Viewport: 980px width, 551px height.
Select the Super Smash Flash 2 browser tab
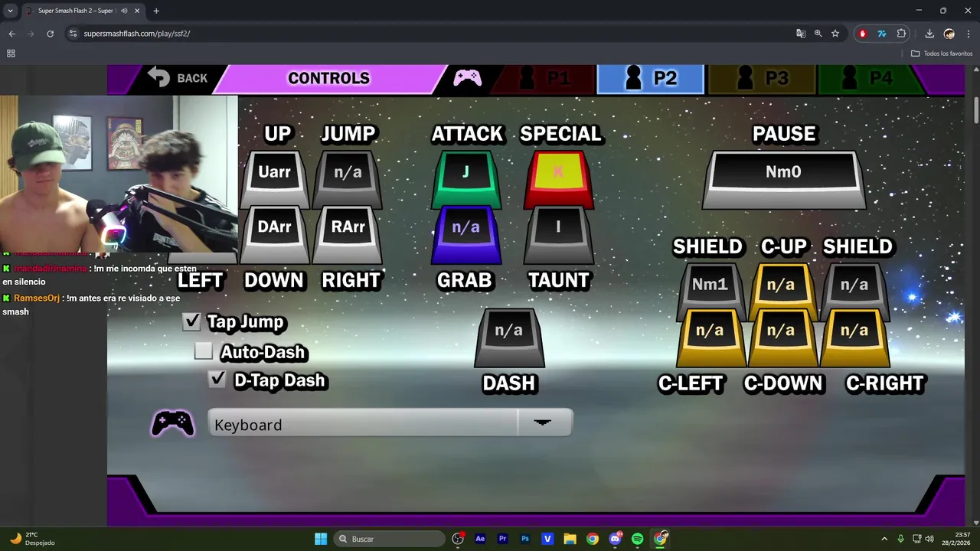pos(83,11)
